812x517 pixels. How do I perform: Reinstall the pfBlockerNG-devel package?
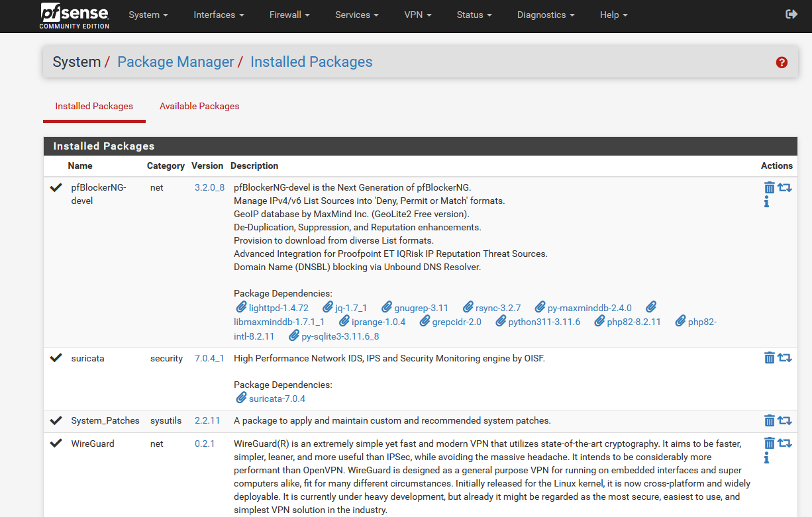tap(785, 187)
